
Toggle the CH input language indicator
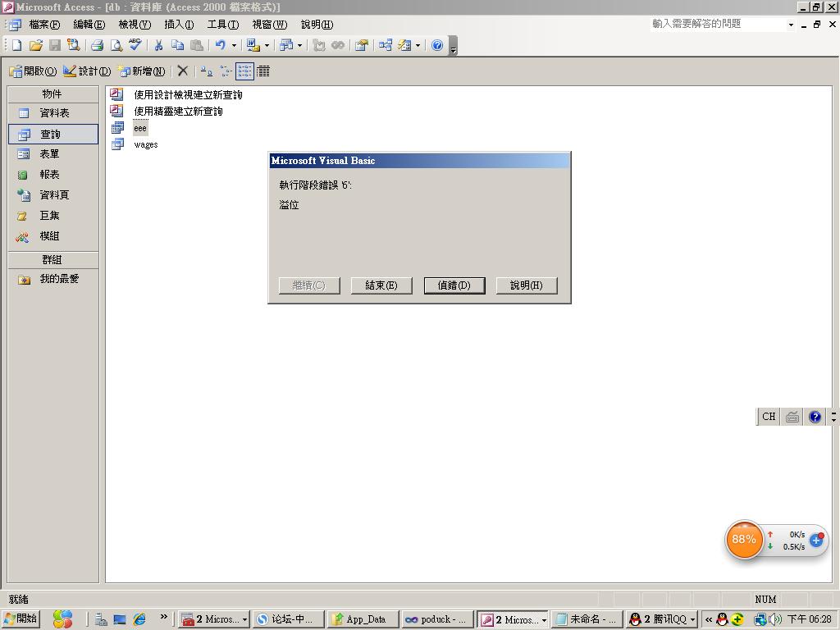pyautogui.click(x=769, y=417)
